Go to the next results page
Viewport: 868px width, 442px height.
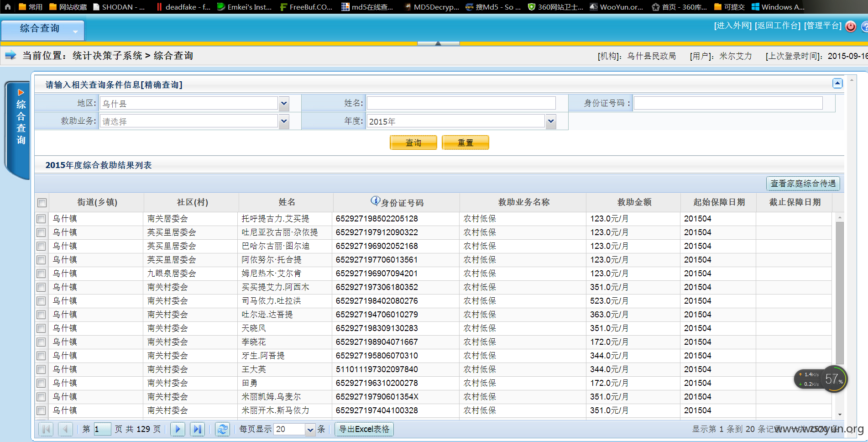[178, 429]
